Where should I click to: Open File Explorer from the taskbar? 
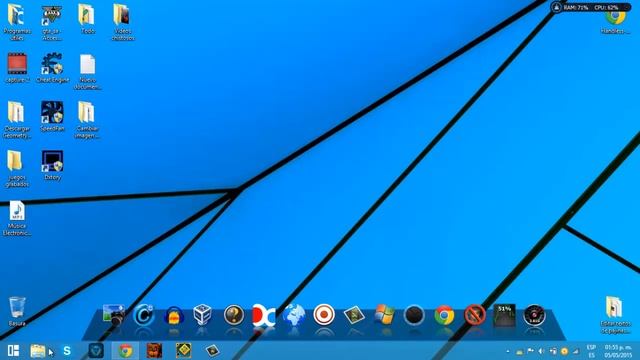click(38, 351)
